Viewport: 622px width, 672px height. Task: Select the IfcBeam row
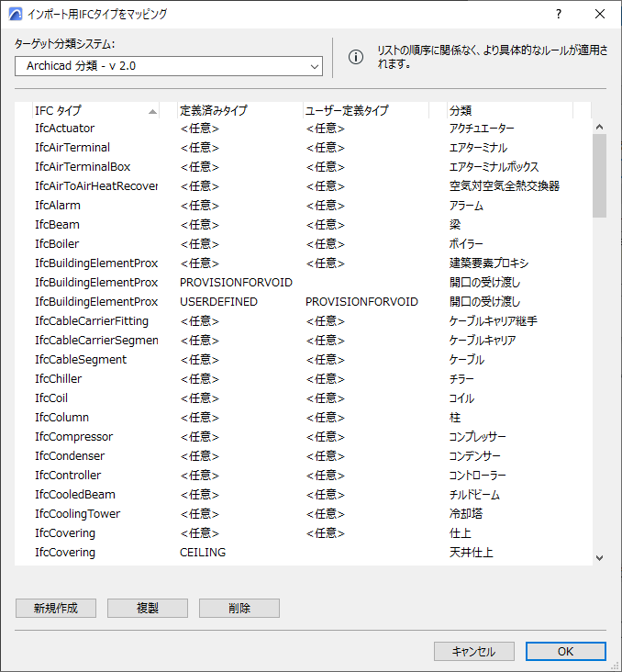304,225
